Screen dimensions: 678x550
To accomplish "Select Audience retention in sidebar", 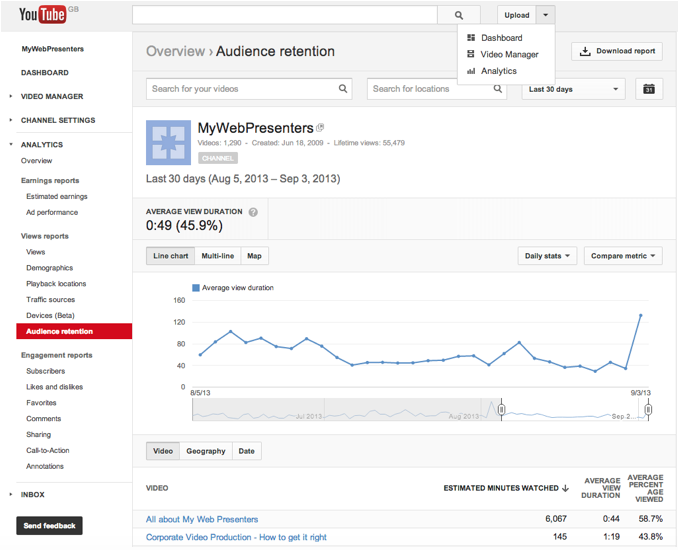I will click(x=74, y=331).
